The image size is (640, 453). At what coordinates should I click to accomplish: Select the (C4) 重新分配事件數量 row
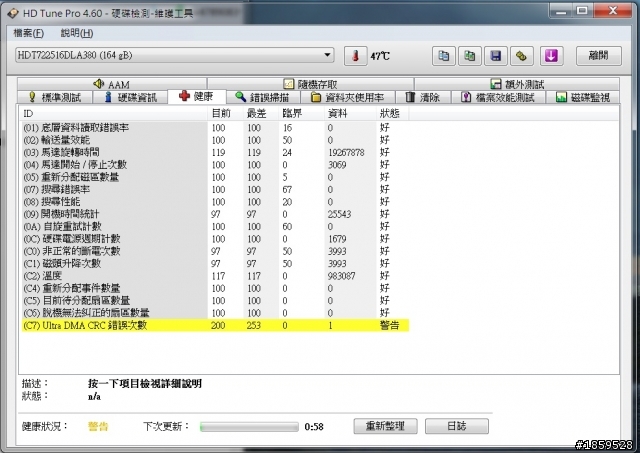pyautogui.click(x=215, y=288)
